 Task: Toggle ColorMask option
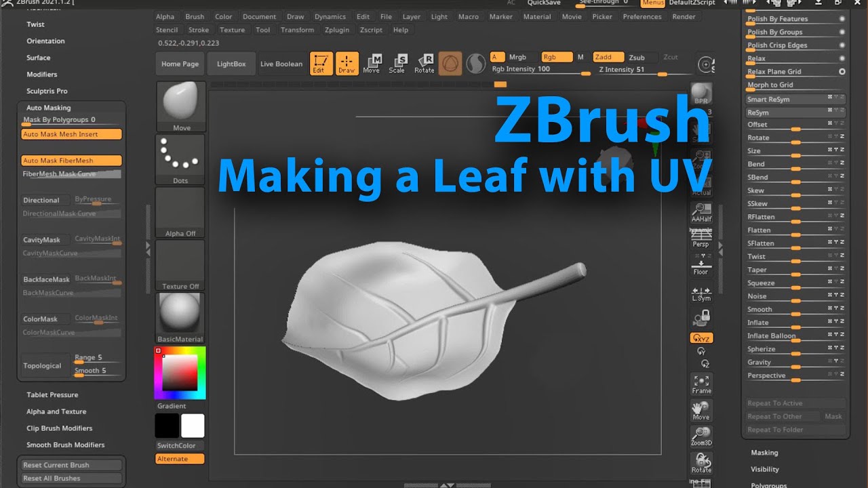pos(45,319)
